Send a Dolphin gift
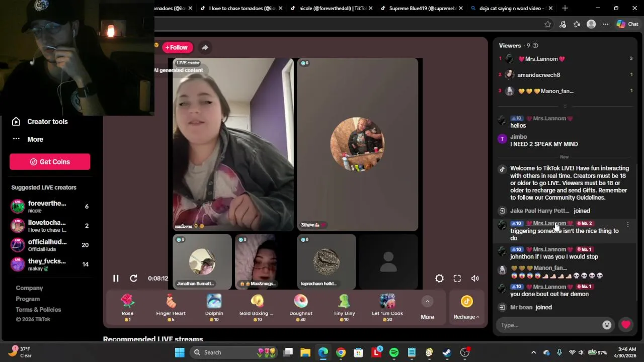 tap(214, 308)
